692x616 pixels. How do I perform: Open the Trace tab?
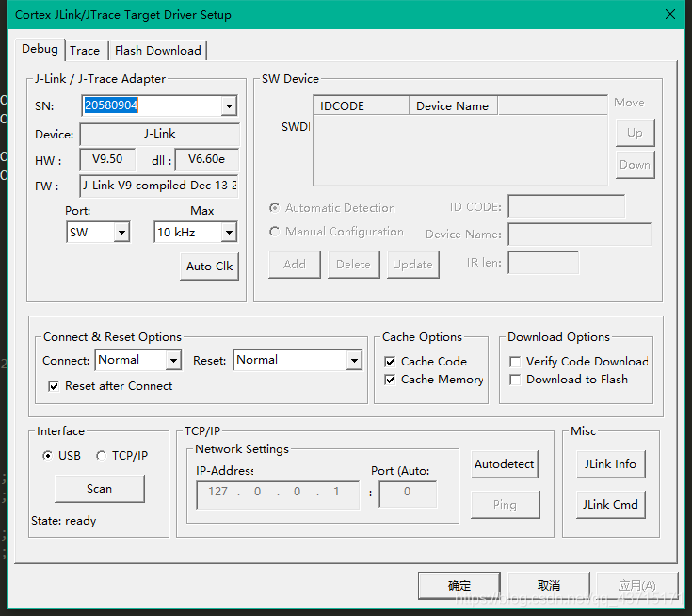[85, 51]
